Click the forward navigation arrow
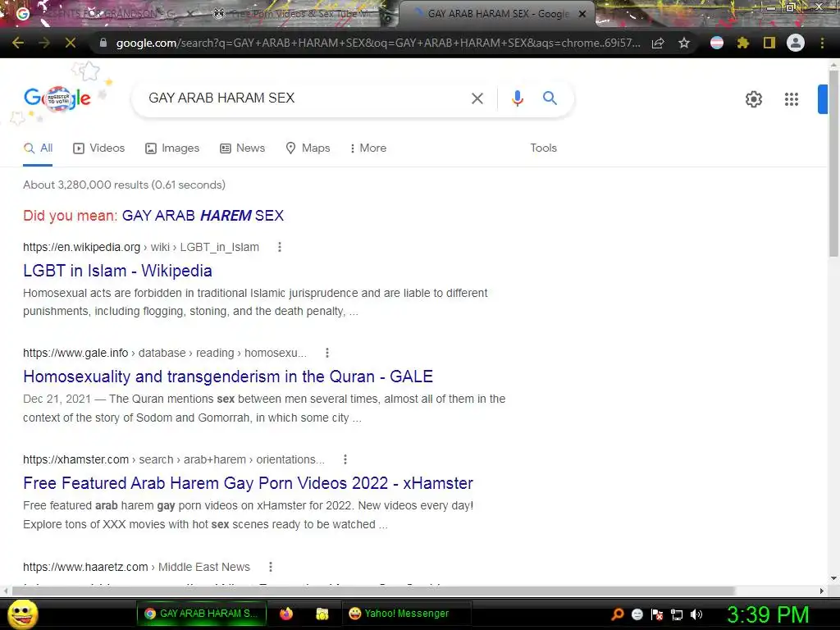The width and height of the screenshot is (840, 630). pyautogui.click(x=44, y=43)
